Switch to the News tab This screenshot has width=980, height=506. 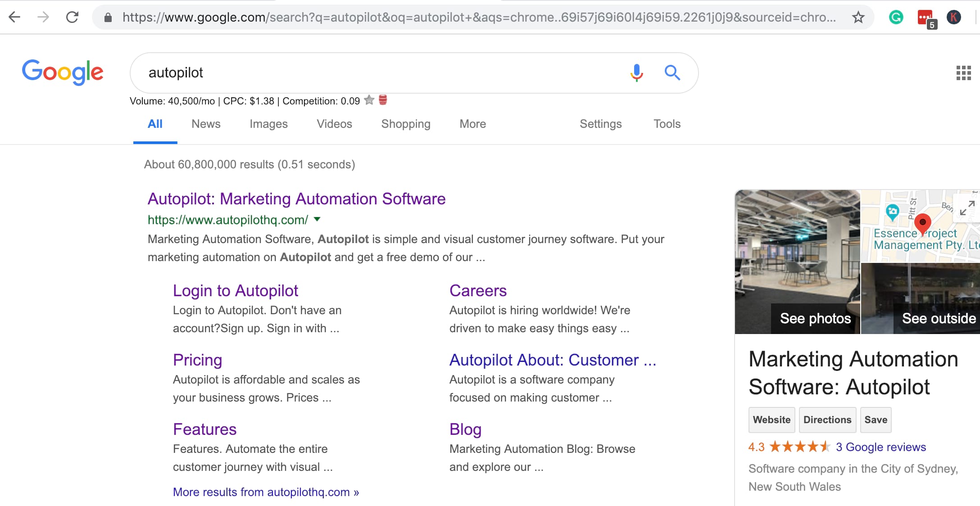[206, 124]
